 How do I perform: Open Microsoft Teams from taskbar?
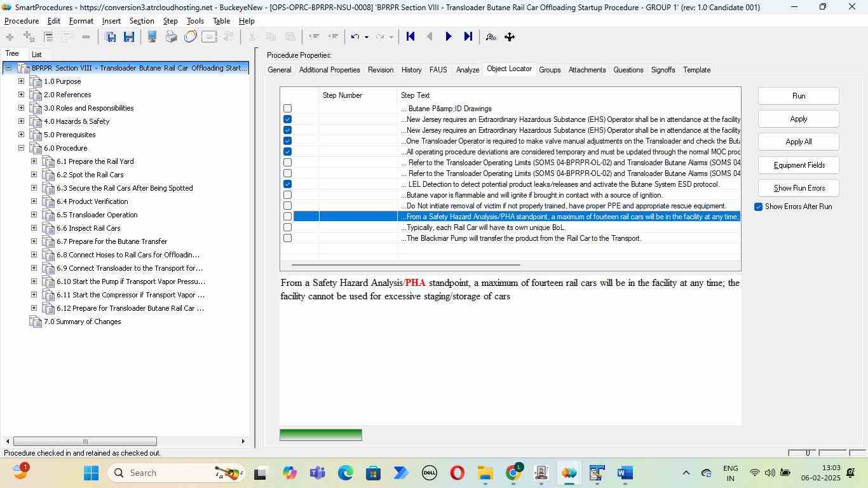(x=317, y=473)
